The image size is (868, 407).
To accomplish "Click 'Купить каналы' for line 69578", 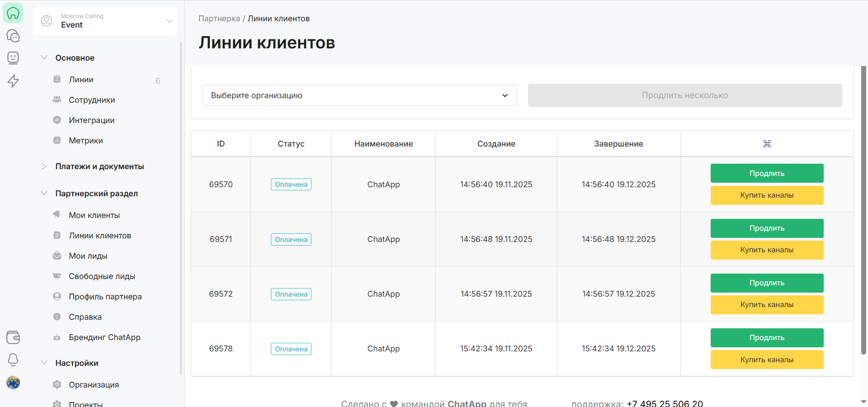I will pyautogui.click(x=767, y=360).
